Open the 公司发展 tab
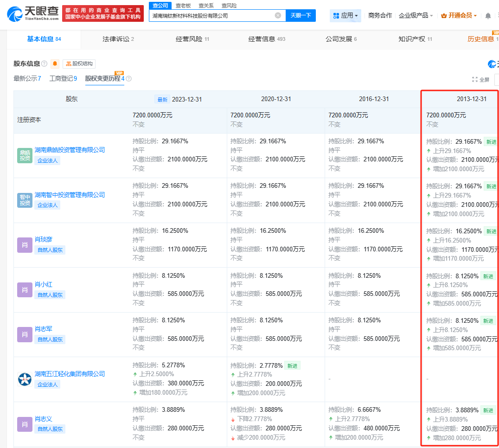Image resolution: width=499 pixels, height=448 pixels. [341, 39]
